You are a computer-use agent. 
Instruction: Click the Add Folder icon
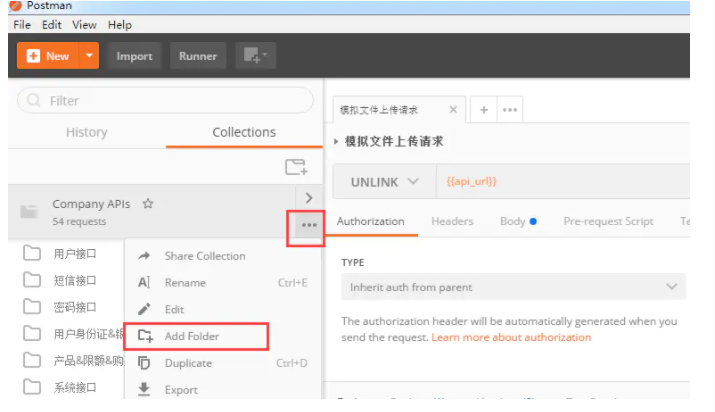145,336
